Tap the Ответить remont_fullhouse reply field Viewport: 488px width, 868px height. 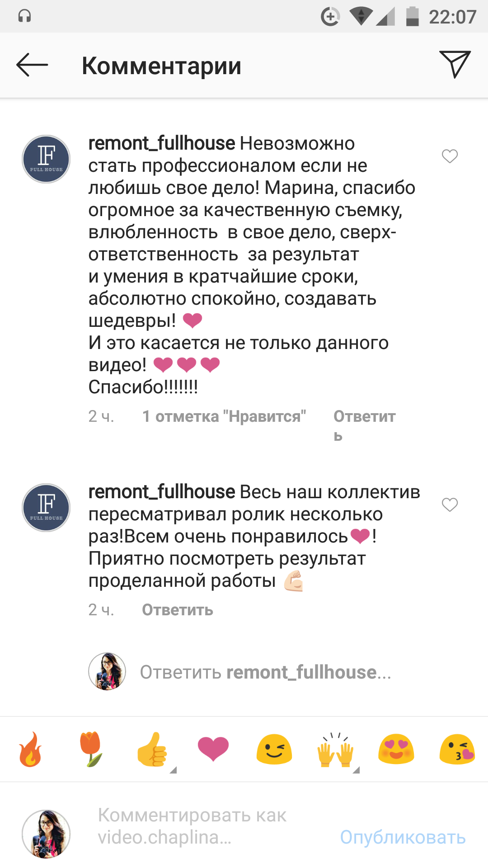pyautogui.click(x=265, y=672)
